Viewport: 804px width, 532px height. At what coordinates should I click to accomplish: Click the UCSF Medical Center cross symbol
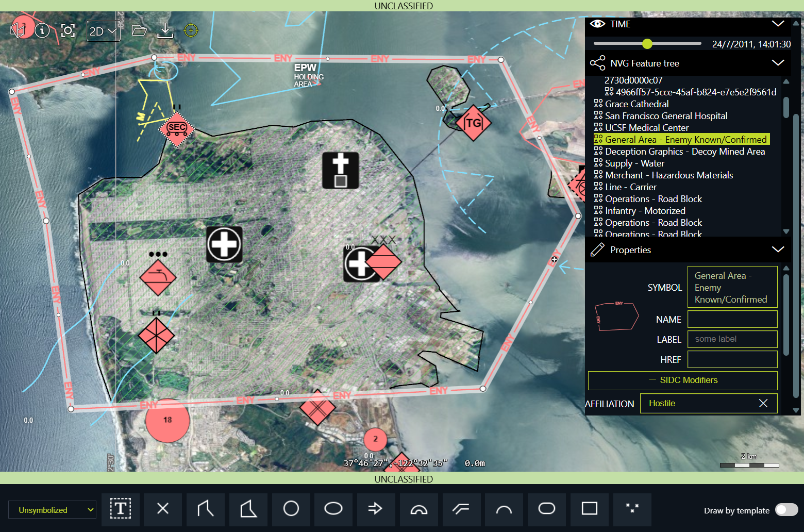point(224,244)
